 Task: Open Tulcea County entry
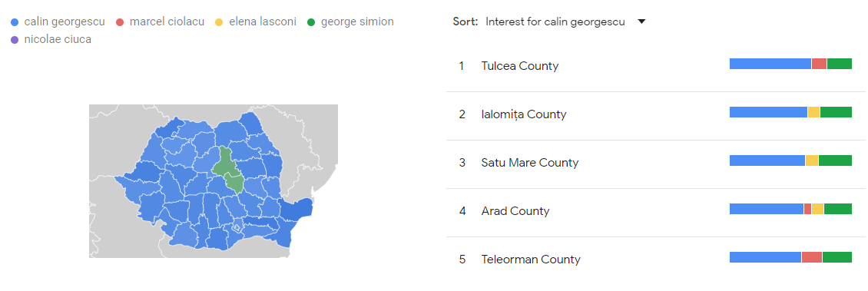coord(655,66)
